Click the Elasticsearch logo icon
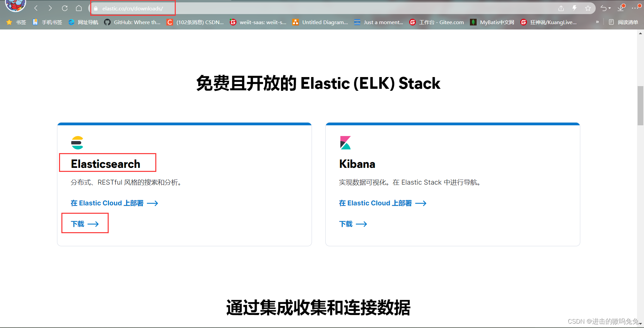Screen dimensions: 644x328 pos(77,143)
